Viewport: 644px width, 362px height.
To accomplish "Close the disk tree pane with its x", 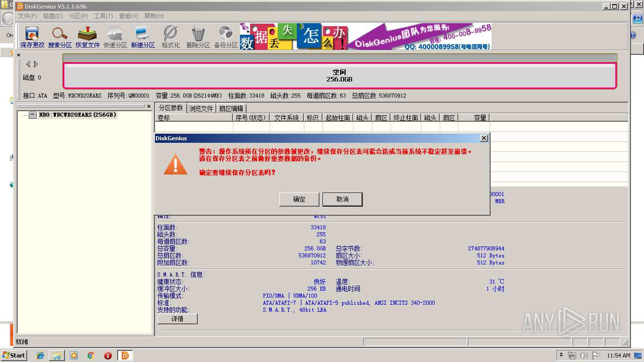I will [x=149, y=106].
